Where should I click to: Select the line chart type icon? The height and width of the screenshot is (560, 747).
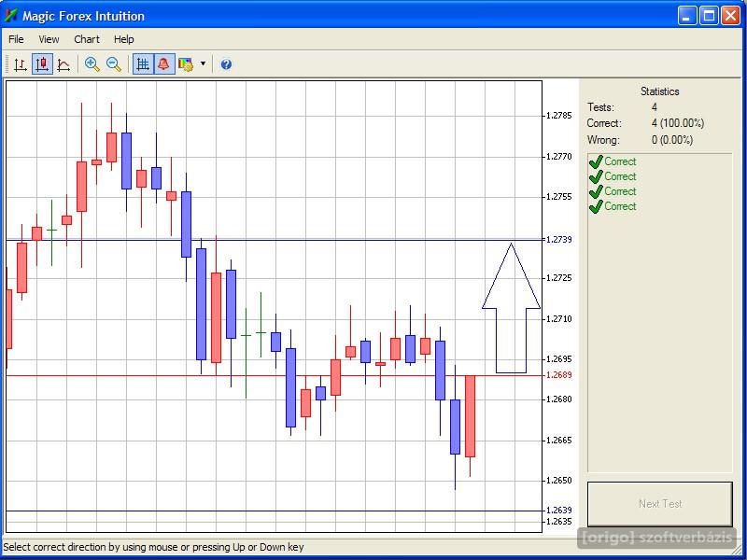[x=63, y=64]
